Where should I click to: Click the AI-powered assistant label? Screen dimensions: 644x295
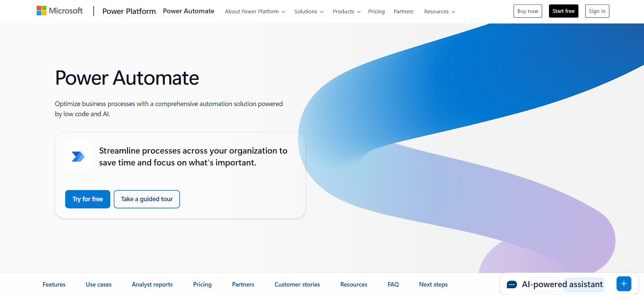562,285
